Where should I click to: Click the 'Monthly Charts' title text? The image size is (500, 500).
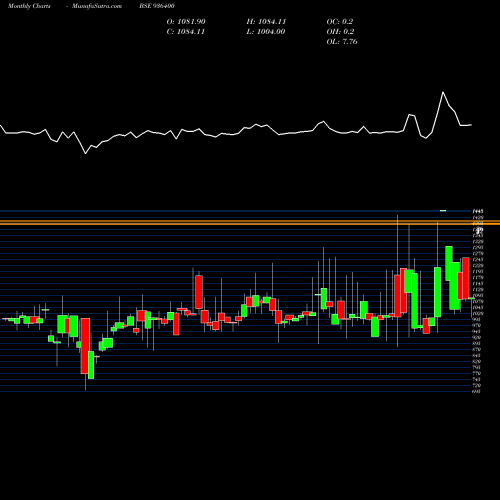29,6
